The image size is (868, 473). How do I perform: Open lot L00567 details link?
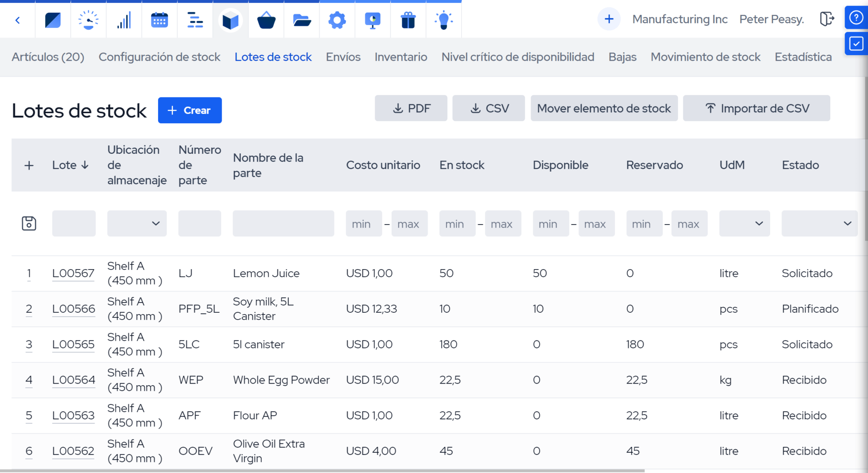coord(73,273)
